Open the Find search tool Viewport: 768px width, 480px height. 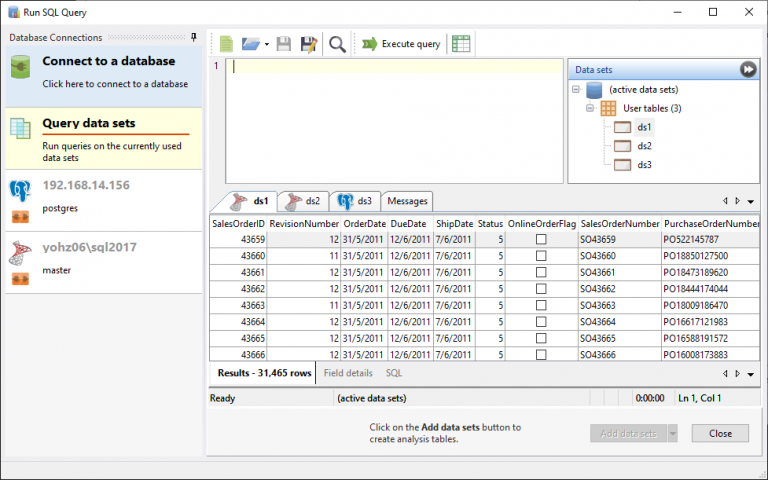click(x=337, y=44)
